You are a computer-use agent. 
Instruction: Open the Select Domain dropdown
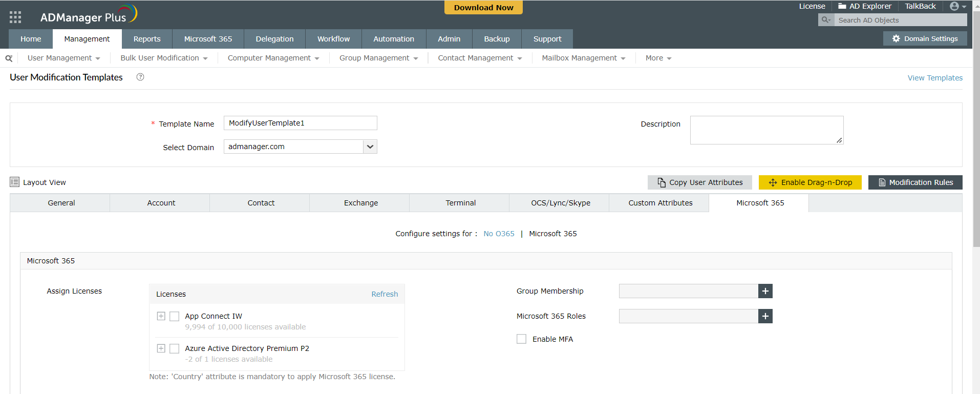370,147
